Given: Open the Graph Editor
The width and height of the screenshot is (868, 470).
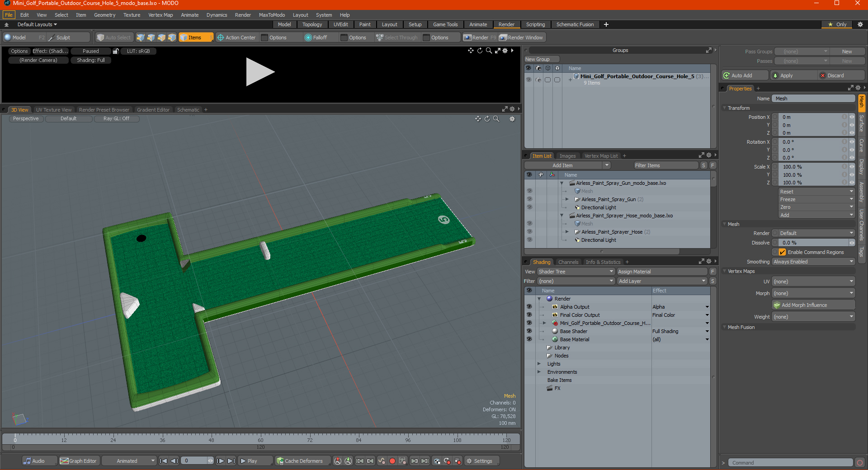Looking at the screenshot, I should pyautogui.click(x=79, y=461).
